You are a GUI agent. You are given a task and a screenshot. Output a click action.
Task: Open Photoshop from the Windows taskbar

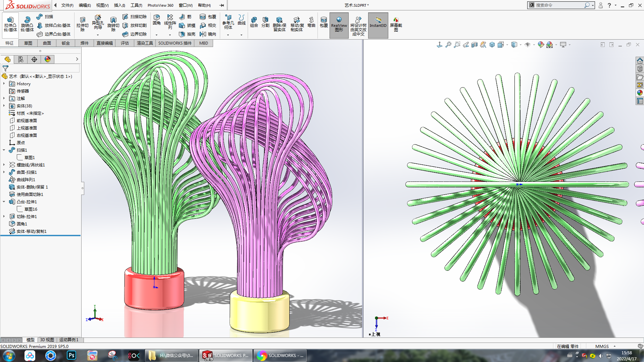pyautogui.click(x=71, y=355)
